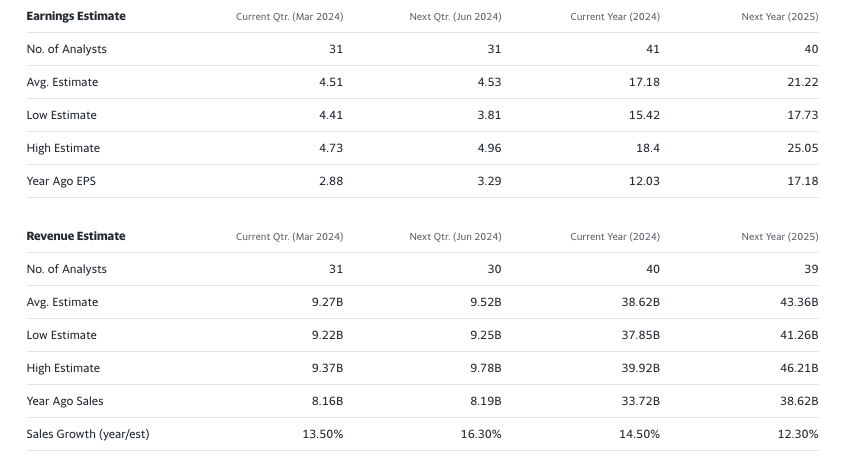The width and height of the screenshot is (843, 462).
Task: Click the 12.03 year ago EPS value
Action: point(644,181)
